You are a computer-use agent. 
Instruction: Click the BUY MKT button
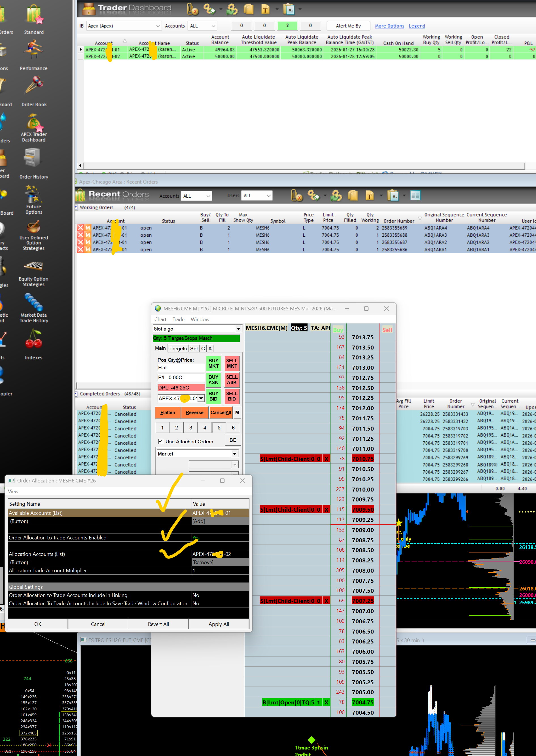(213, 363)
